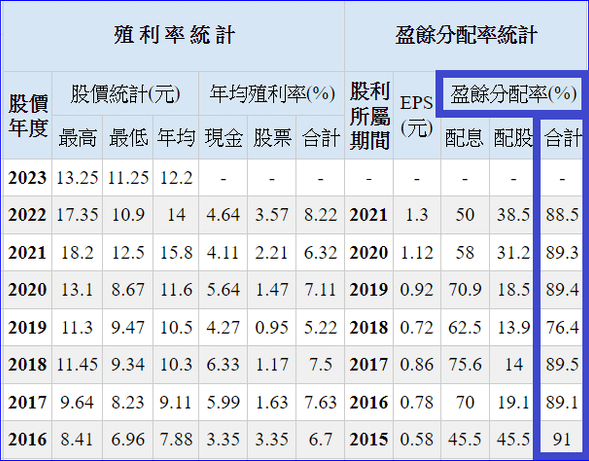Click lowest price 11.25 for 2023
The height and width of the screenshot is (461, 589).
128,178
